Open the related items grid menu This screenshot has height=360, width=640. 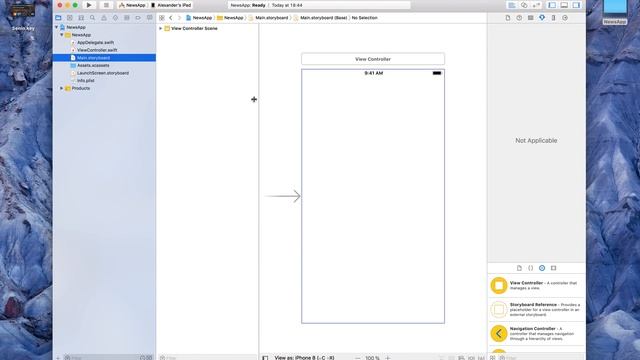click(x=162, y=18)
